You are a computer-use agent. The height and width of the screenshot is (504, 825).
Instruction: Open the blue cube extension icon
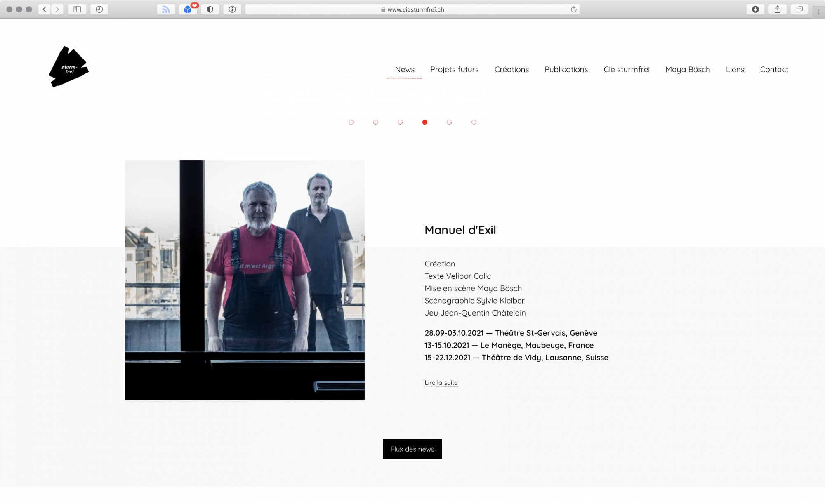pyautogui.click(x=188, y=9)
